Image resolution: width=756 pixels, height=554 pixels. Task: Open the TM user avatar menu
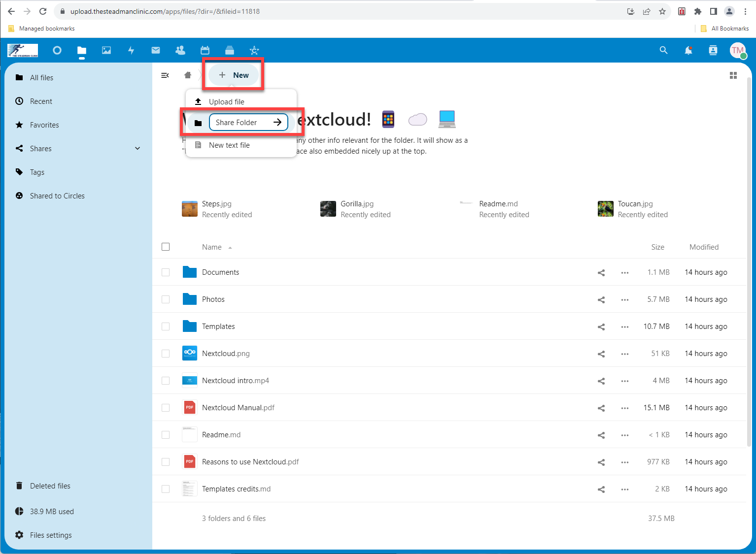(x=738, y=50)
